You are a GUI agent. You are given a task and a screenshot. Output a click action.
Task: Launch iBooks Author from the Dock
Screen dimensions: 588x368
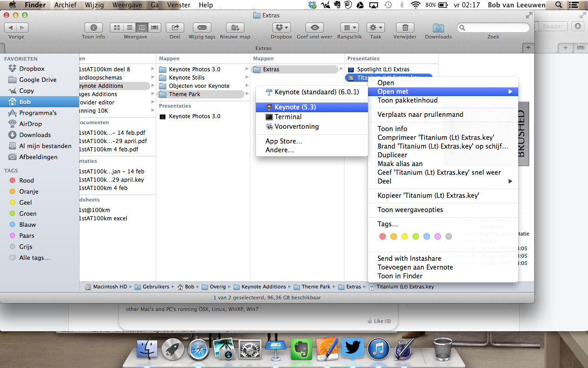(x=327, y=349)
